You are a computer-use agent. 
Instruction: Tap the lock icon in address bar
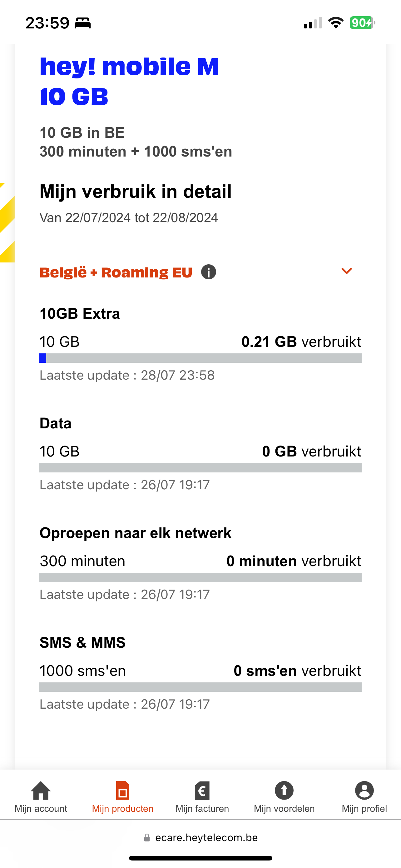point(147,838)
